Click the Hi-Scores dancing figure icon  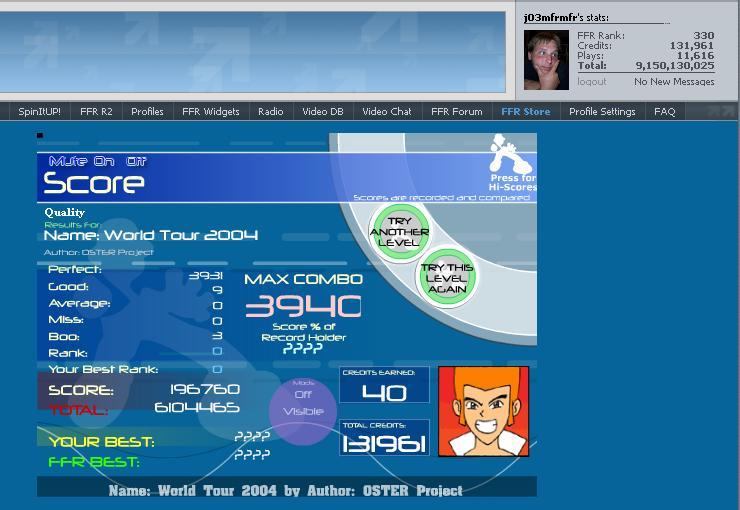(510, 154)
